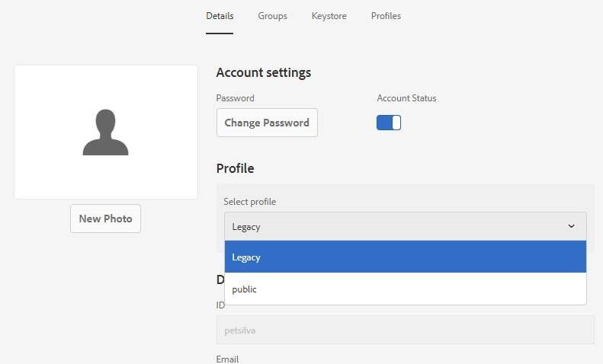Click the Account settings heading
The width and height of the screenshot is (603, 364).
coord(263,73)
